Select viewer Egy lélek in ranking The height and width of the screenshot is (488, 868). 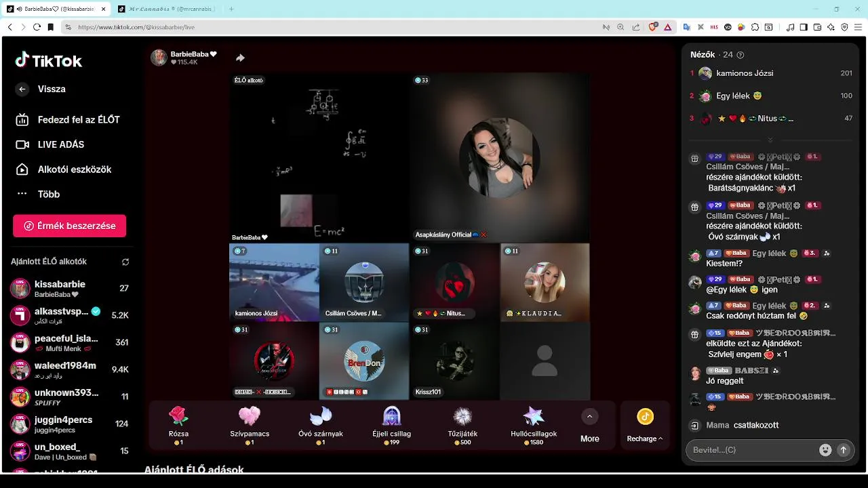[x=771, y=96]
